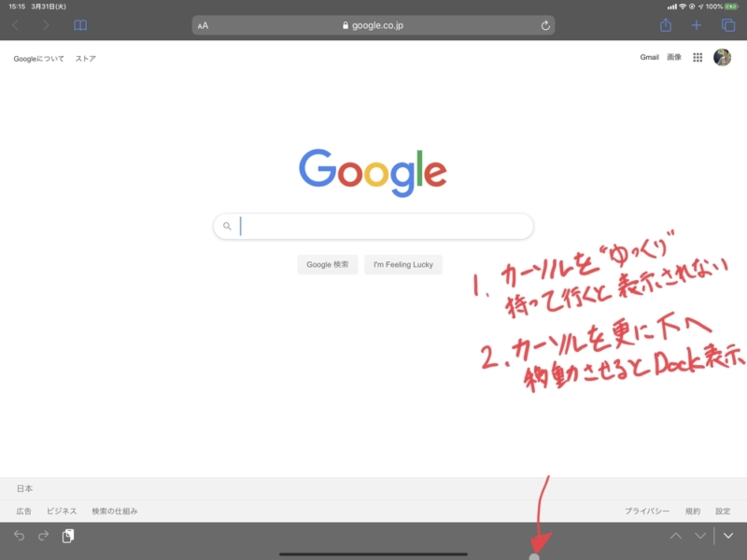Go forward with Safari's forward arrow
The height and width of the screenshot is (560, 747).
coord(45,25)
